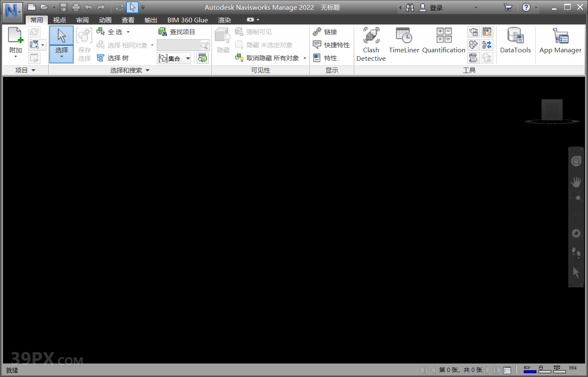The image size is (588, 377).
Task: Launch the TimeLiner tool
Action: click(404, 41)
